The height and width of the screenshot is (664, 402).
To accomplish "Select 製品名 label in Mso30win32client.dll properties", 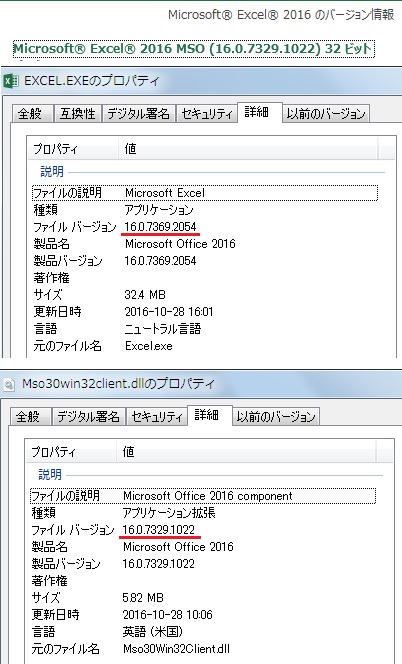I will click(x=50, y=547).
